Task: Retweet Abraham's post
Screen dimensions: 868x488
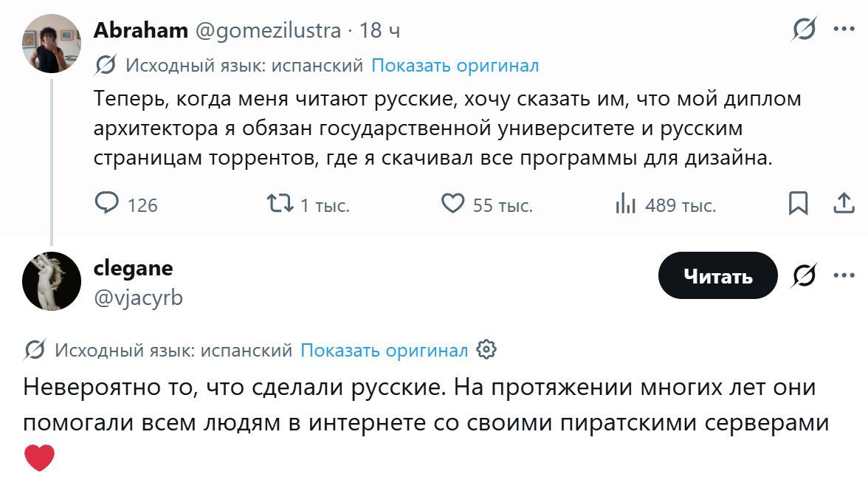Action: tap(281, 204)
